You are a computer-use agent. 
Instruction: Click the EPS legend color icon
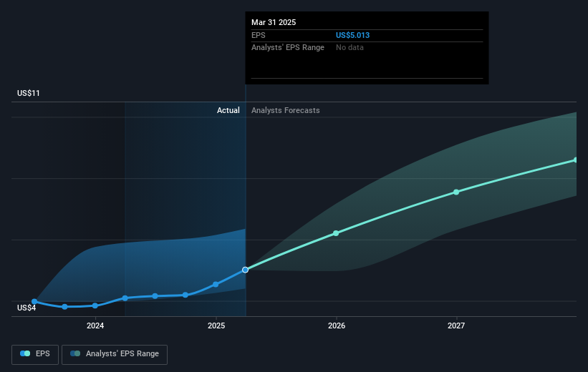click(25, 353)
